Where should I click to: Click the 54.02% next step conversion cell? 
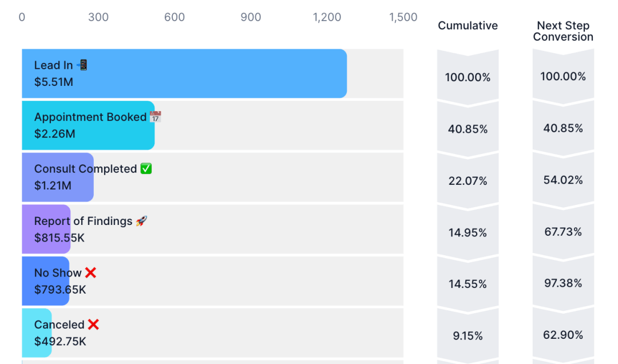pos(563,180)
